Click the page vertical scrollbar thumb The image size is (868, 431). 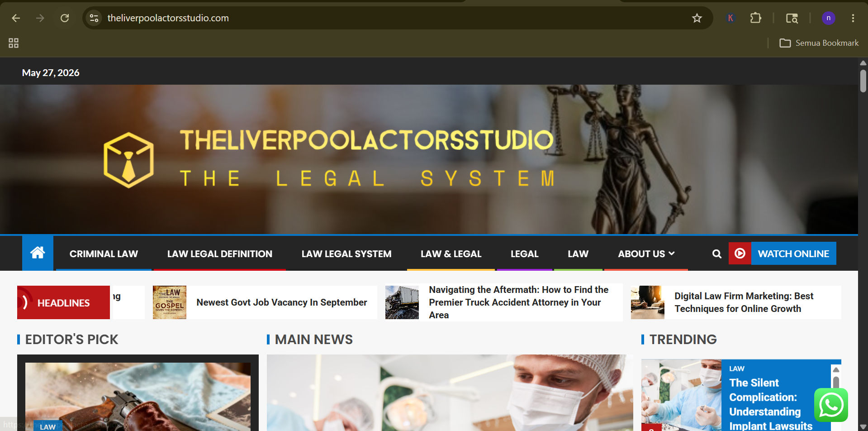pos(863,81)
